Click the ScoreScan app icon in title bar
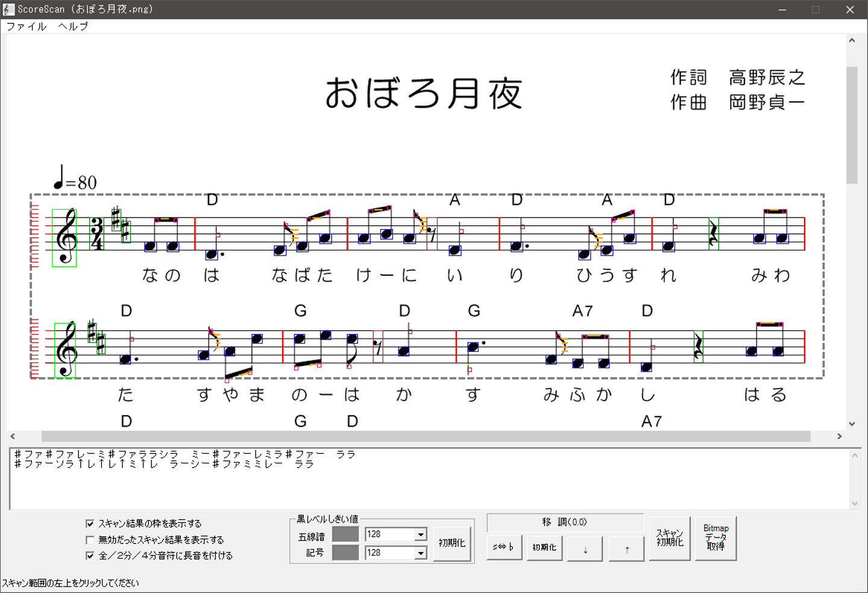868x593 pixels. coord(8,9)
